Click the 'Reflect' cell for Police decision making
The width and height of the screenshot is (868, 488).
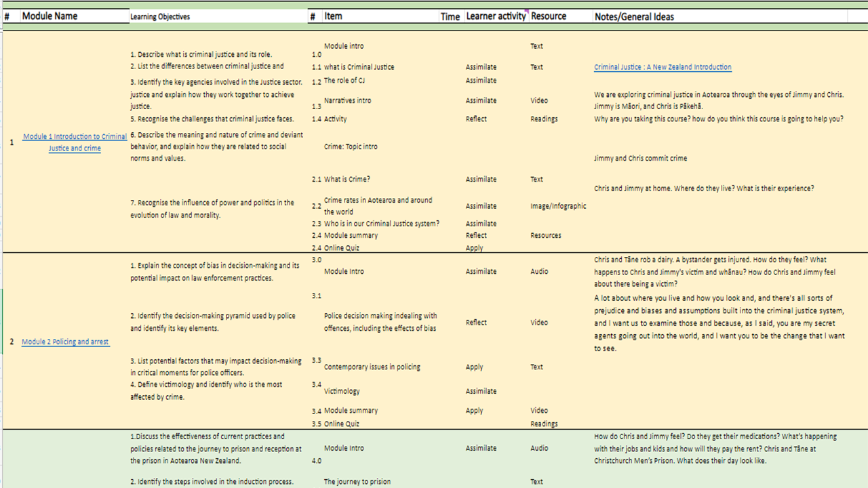coord(476,323)
